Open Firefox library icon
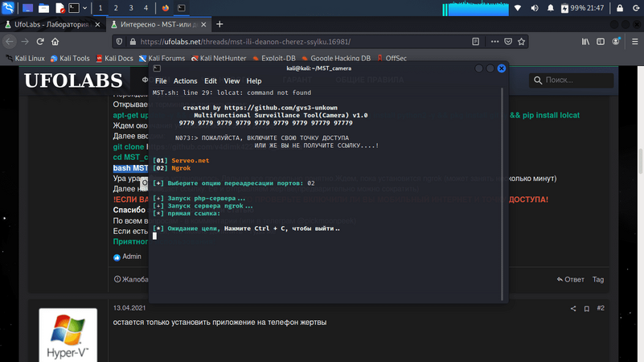Viewport: 644px width, 362px height. tap(585, 42)
